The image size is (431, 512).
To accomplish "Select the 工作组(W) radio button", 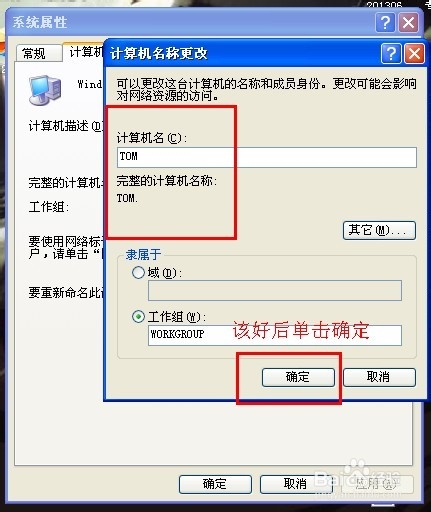I will (x=138, y=317).
